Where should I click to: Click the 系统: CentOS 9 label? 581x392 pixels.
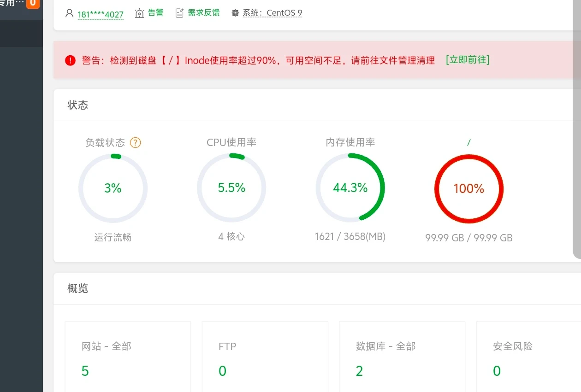273,13
